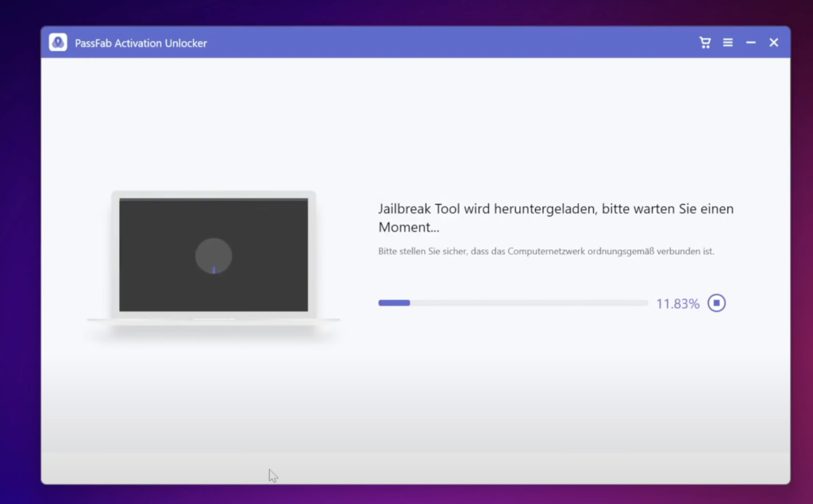Open the hamburger menu in title bar
Viewport: 813px width, 504px height.
coord(728,43)
